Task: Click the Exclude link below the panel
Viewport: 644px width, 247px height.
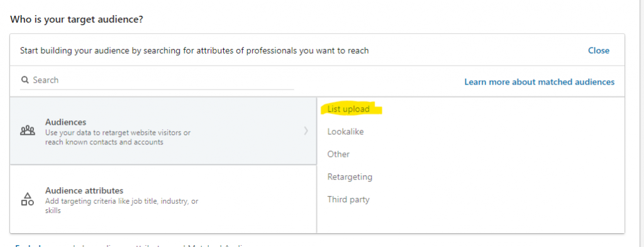Action: pyautogui.click(x=29, y=246)
